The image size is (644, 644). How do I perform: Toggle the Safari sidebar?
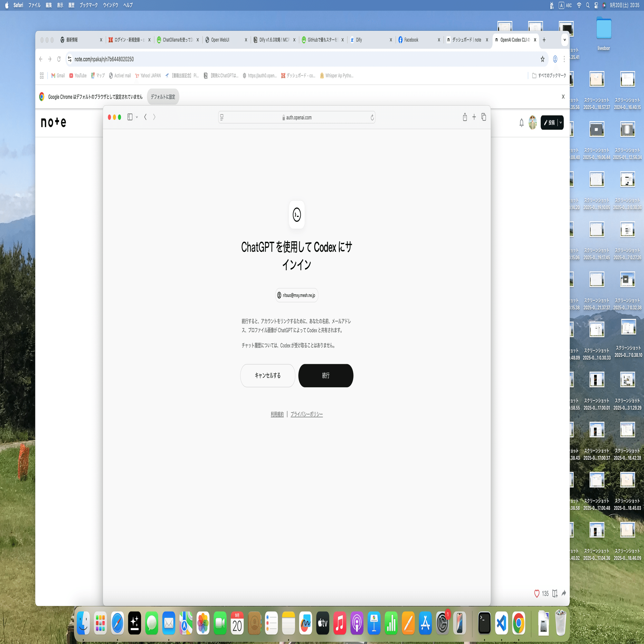[130, 117]
